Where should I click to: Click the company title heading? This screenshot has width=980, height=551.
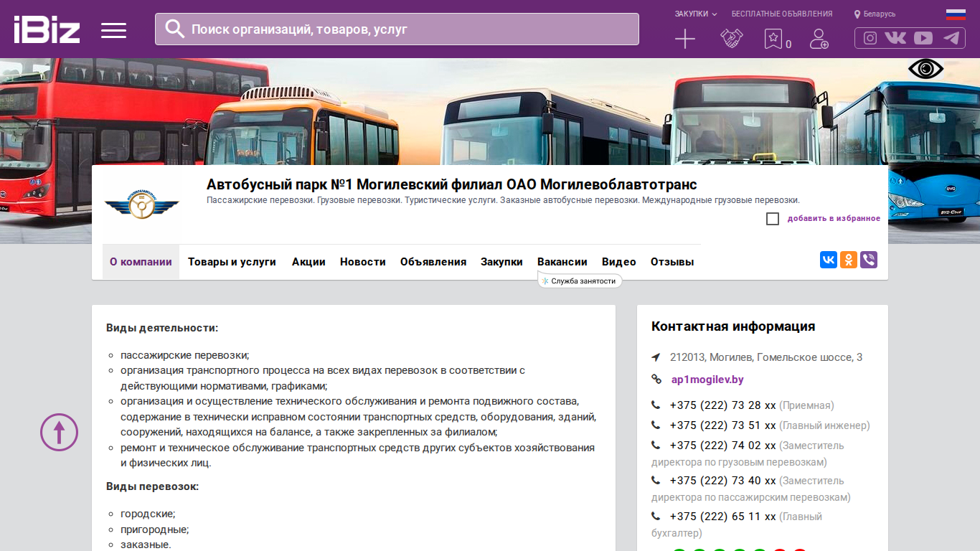452,184
